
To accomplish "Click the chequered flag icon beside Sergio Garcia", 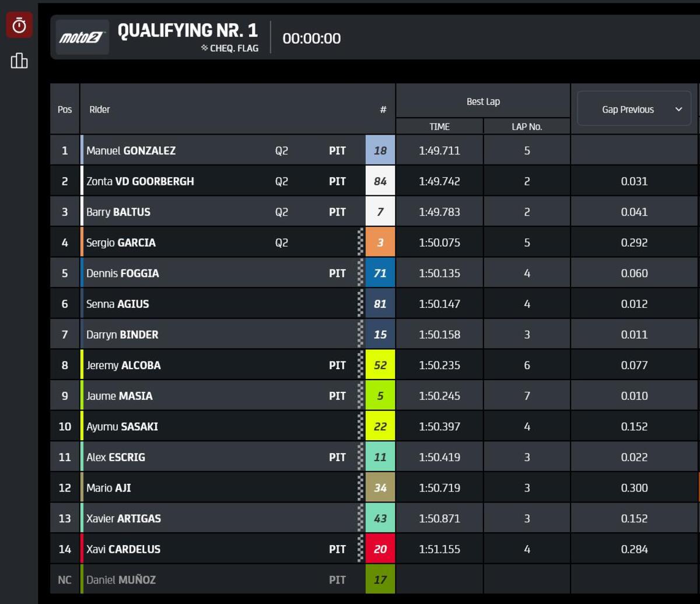I will (x=360, y=243).
